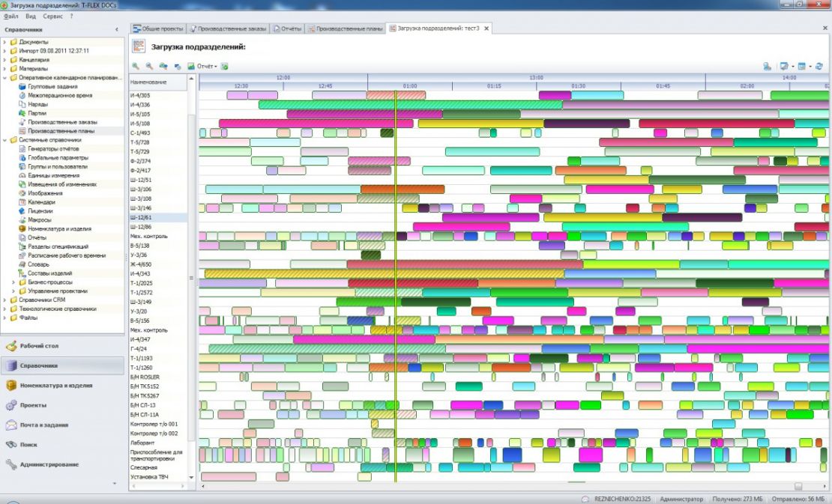Click the Загрузка подразделений page header icon
This screenshot has width=832, height=504.
tap(139, 46)
